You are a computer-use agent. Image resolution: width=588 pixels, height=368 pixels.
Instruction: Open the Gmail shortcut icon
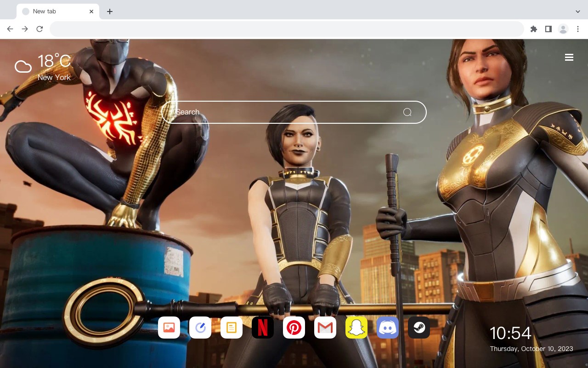pyautogui.click(x=325, y=328)
